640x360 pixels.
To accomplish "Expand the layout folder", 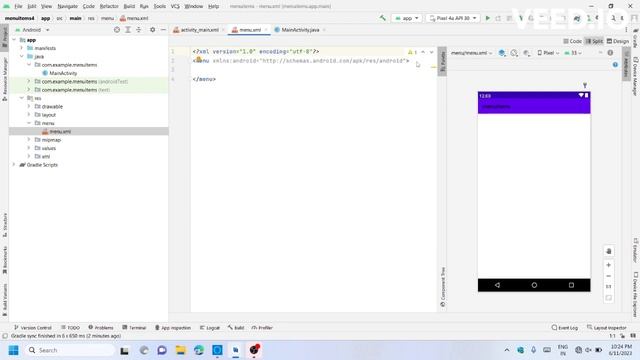I will 29,115.
